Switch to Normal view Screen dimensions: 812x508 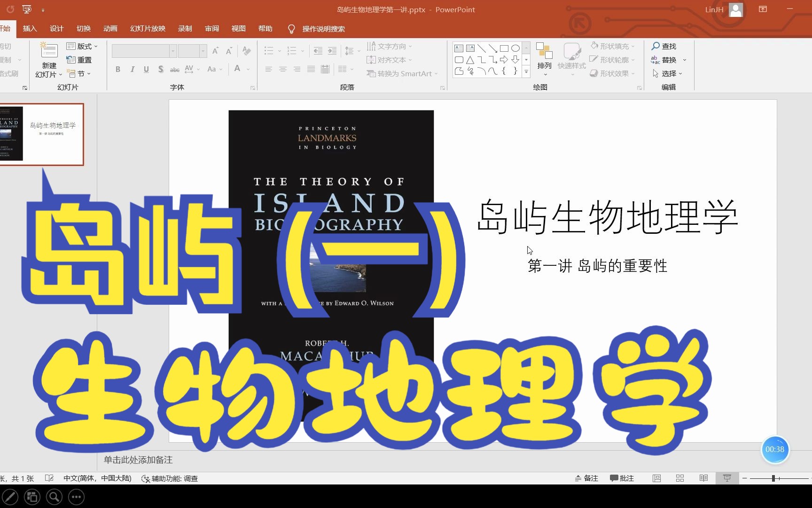coord(657,478)
